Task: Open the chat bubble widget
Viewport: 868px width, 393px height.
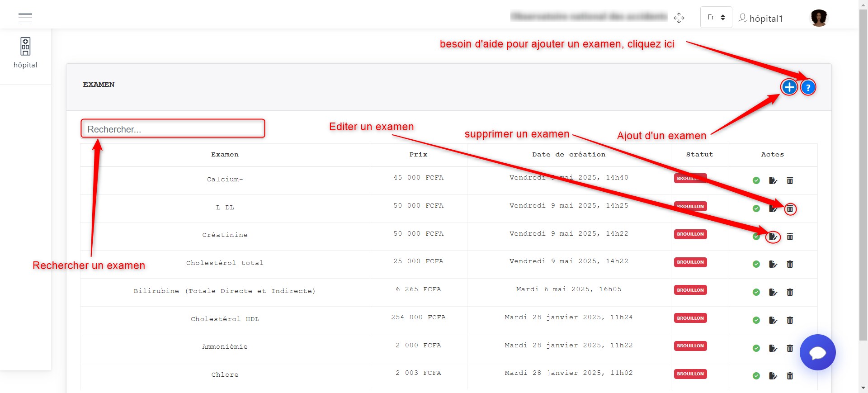Action: pos(817,352)
